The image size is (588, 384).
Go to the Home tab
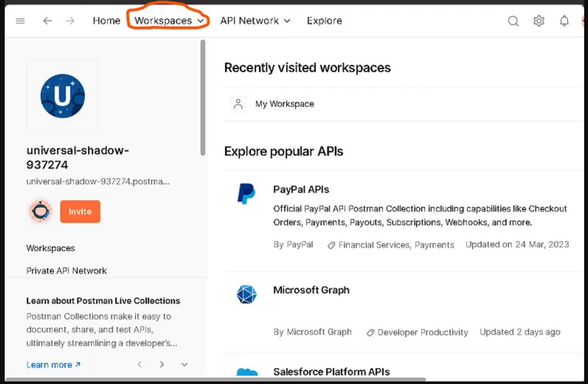click(x=107, y=21)
